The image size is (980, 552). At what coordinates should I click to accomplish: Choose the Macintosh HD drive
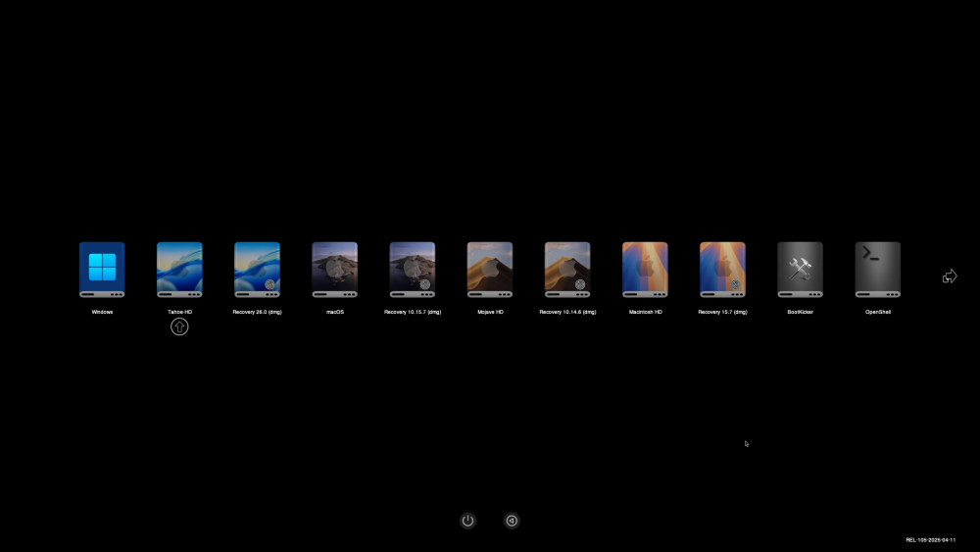[645, 270]
